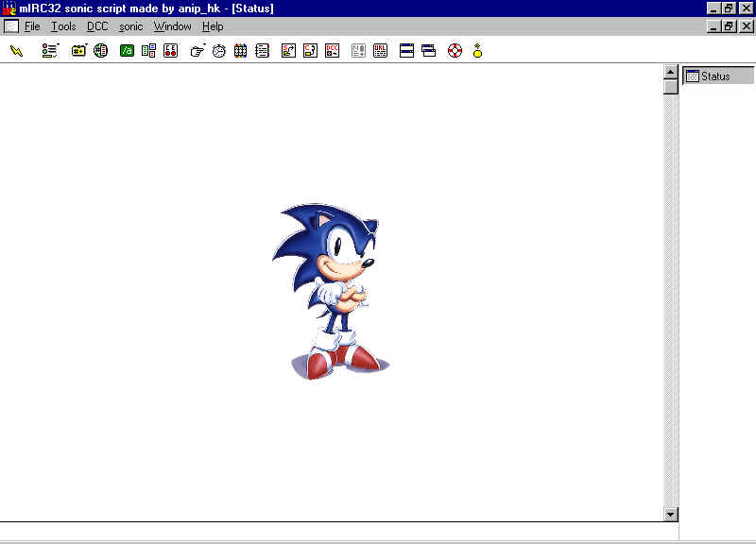
Task: Click the Connect lightning bolt icon
Action: (16, 51)
